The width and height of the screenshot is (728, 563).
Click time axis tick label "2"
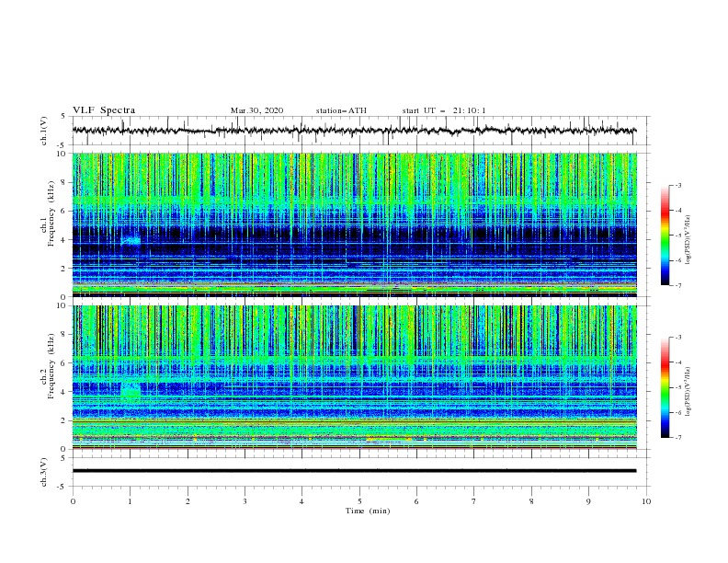188,501
